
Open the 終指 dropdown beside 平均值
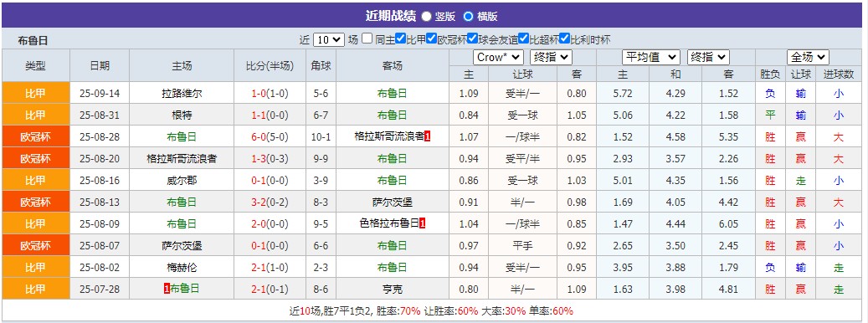pos(708,57)
